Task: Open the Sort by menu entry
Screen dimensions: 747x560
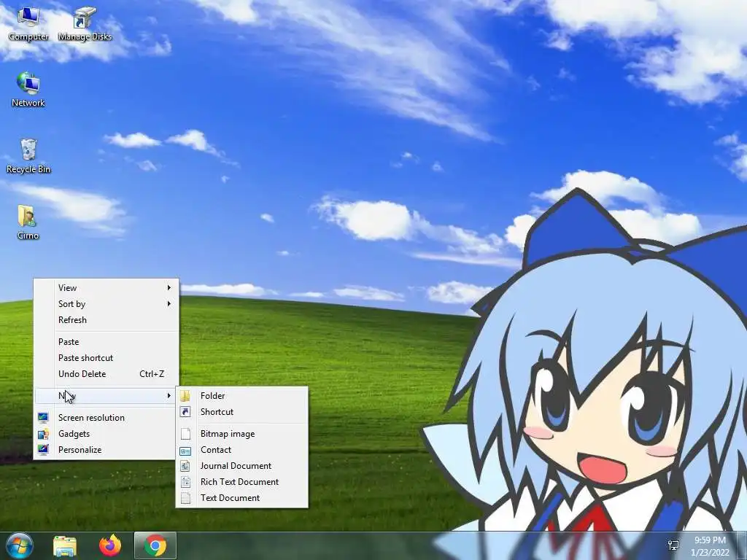Action: [x=106, y=304]
